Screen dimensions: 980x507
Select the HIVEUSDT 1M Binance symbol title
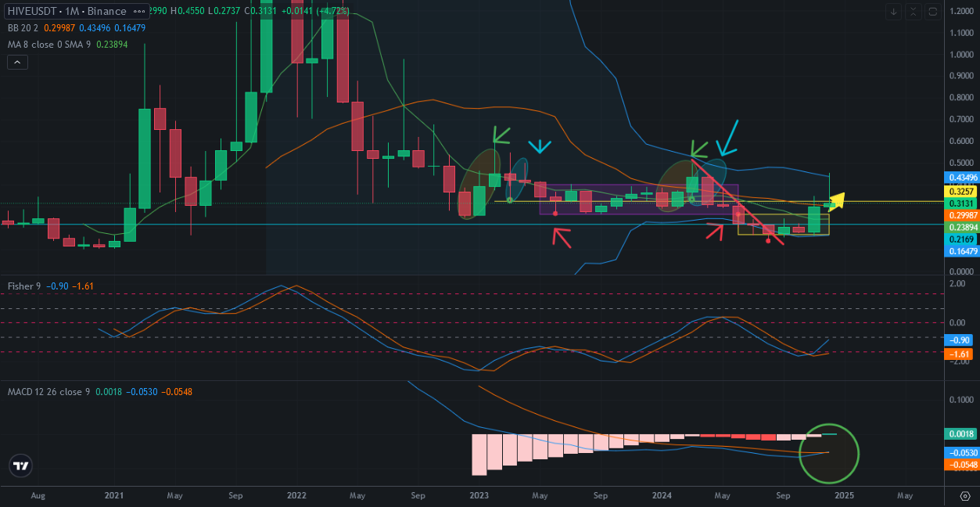click(66, 12)
